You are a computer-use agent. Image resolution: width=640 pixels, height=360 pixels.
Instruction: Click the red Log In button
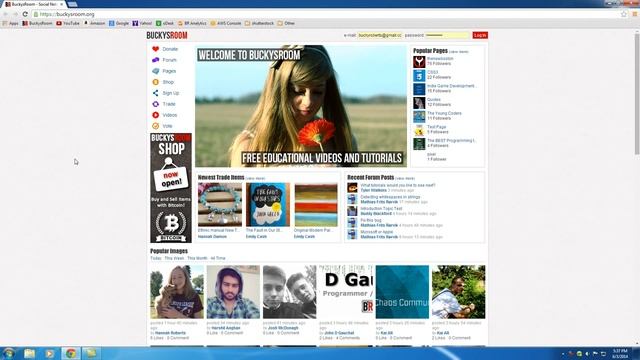pyautogui.click(x=480, y=35)
